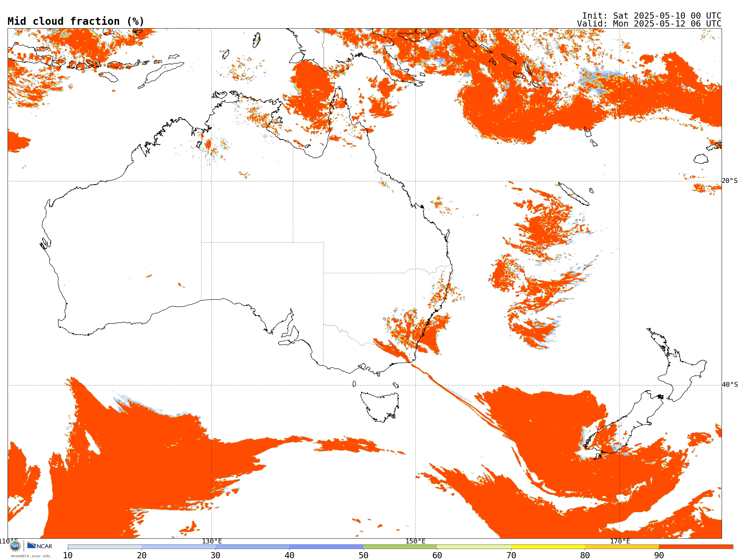Click the 40°S latitude label
The image size is (744, 560).
click(730, 385)
